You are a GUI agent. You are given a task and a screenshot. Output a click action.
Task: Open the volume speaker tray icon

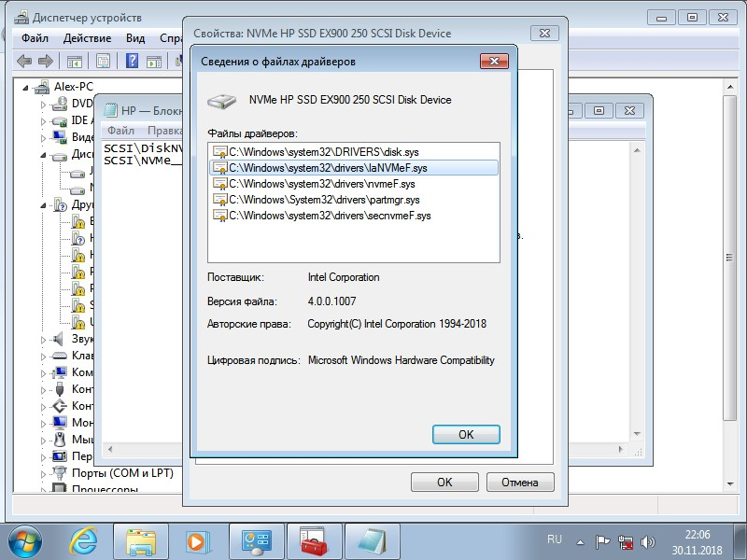[x=648, y=542]
